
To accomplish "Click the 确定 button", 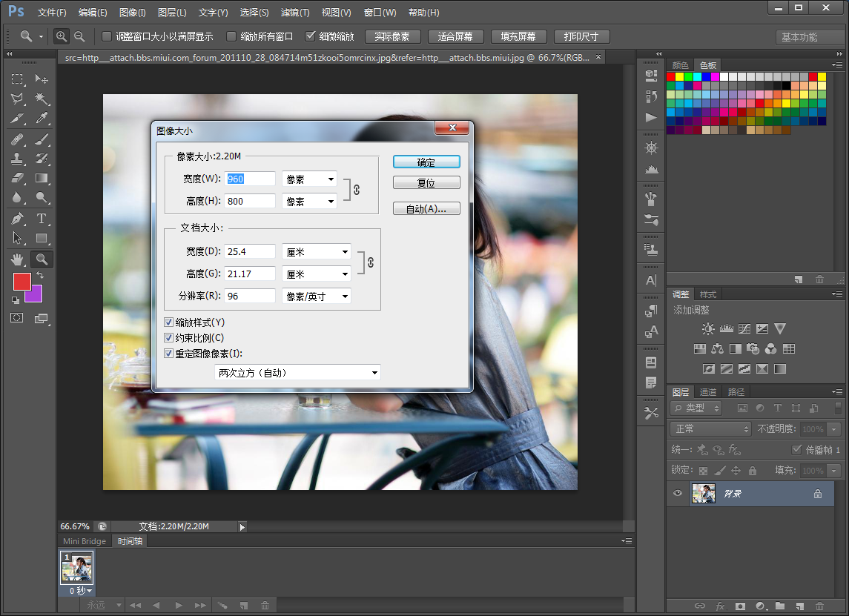I will (426, 162).
